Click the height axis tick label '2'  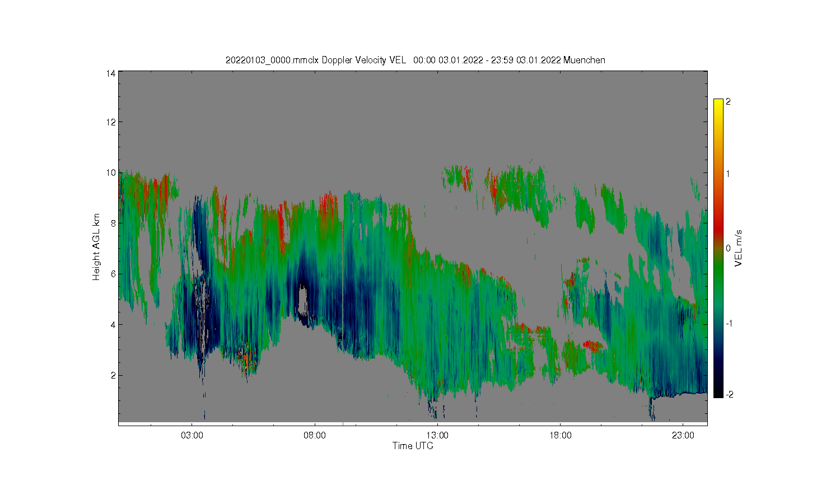tap(114, 375)
